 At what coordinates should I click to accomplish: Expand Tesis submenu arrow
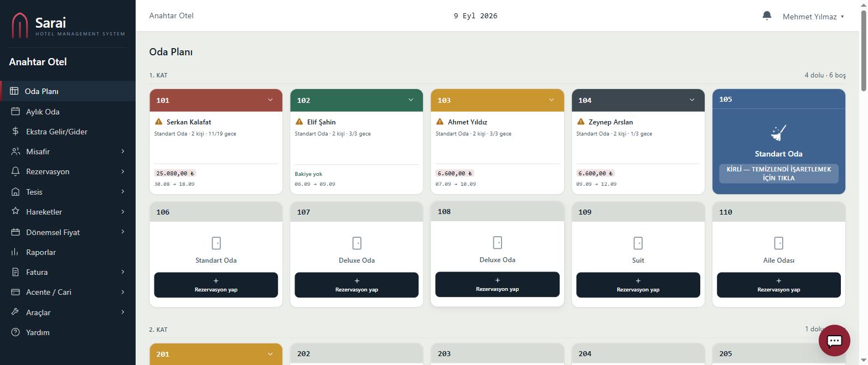tap(123, 192)
